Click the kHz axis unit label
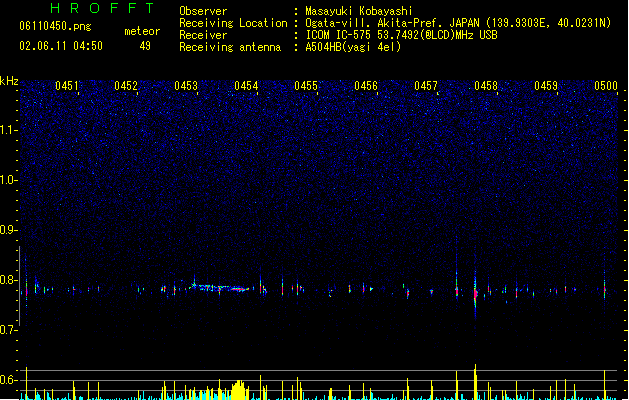The height and width of the screenshot is (400, 629). [x=9, y=81]
